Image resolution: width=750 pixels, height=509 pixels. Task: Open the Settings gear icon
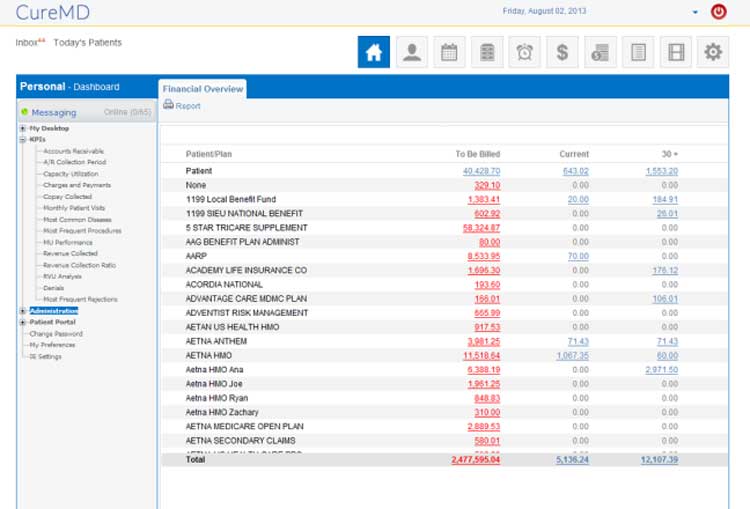[x=713, y=53]
